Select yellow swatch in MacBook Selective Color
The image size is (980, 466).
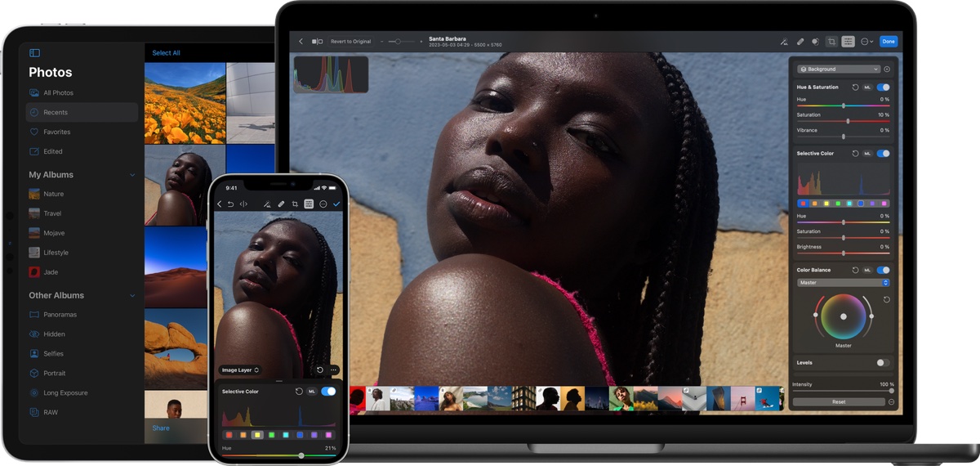pos(826,204)
